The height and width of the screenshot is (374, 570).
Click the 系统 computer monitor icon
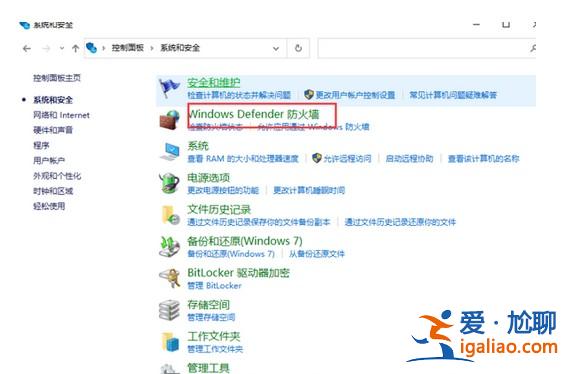170,151
